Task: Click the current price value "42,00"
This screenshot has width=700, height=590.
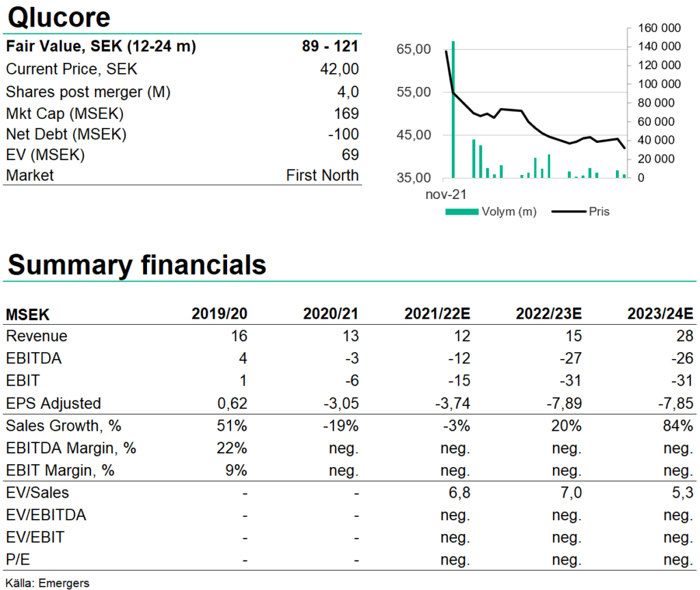Action: coord(339,69)
